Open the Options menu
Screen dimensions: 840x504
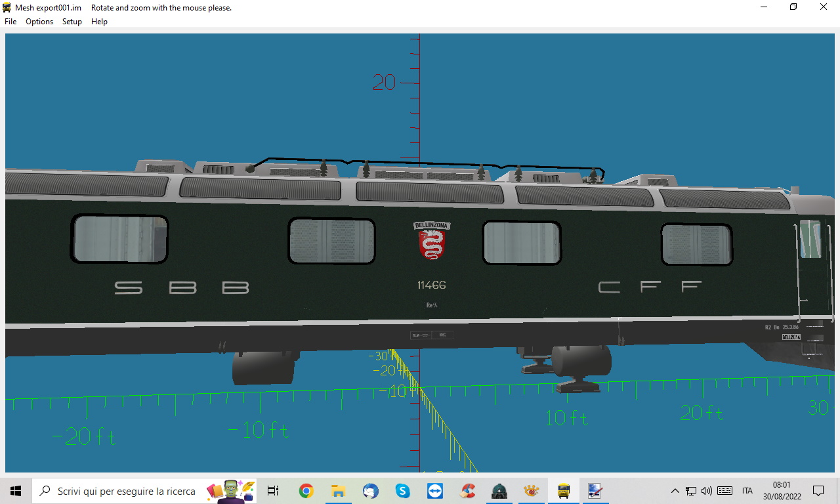[x=39, y=22]
